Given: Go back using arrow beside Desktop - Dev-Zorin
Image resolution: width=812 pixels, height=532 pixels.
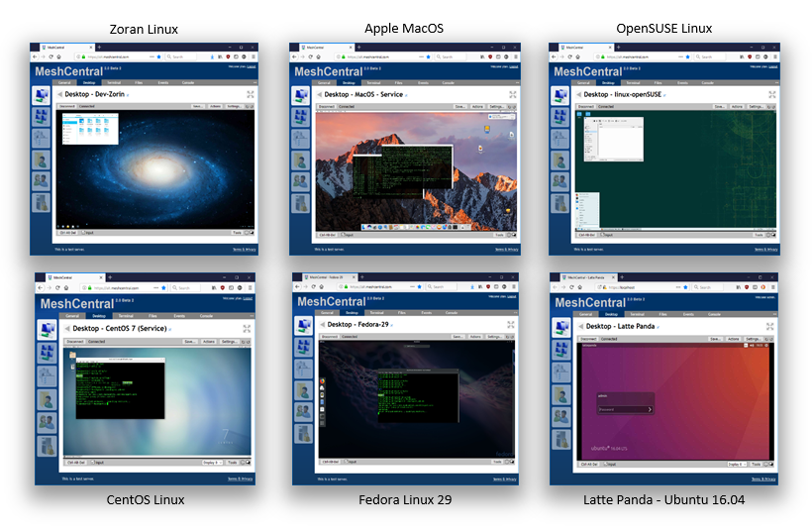Looking at the screenshot, I should tap(60, 94).
